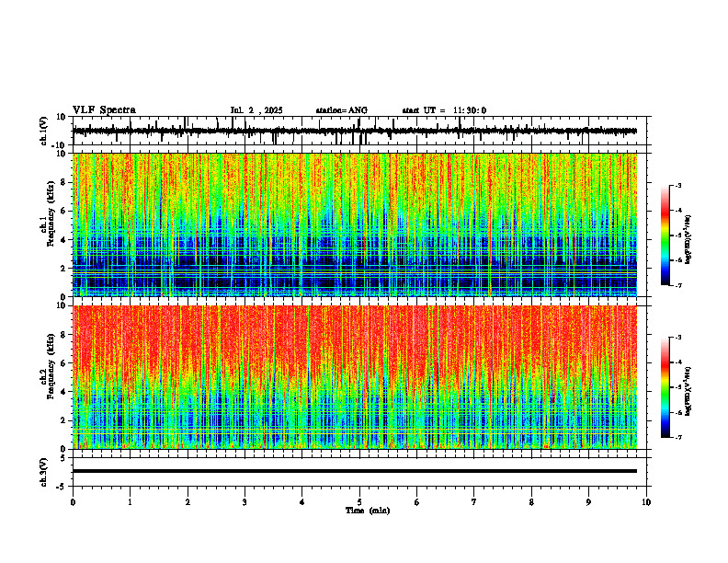Click the "Time (min)" axis label
Screen dimensions: 728x563
point(368,511)
